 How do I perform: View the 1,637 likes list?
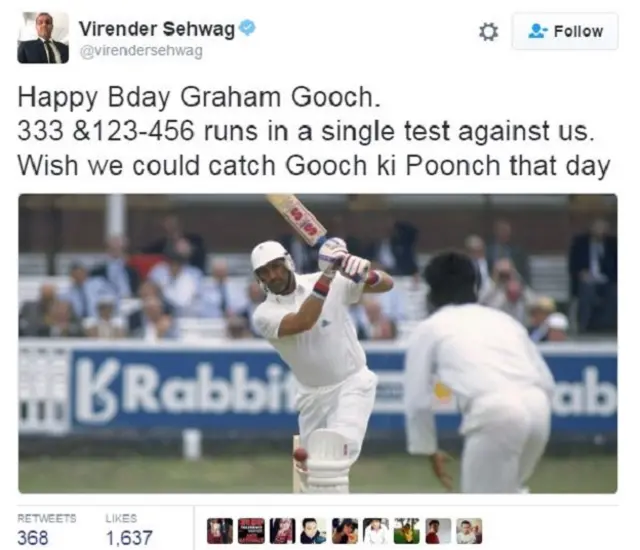point(129,531)
